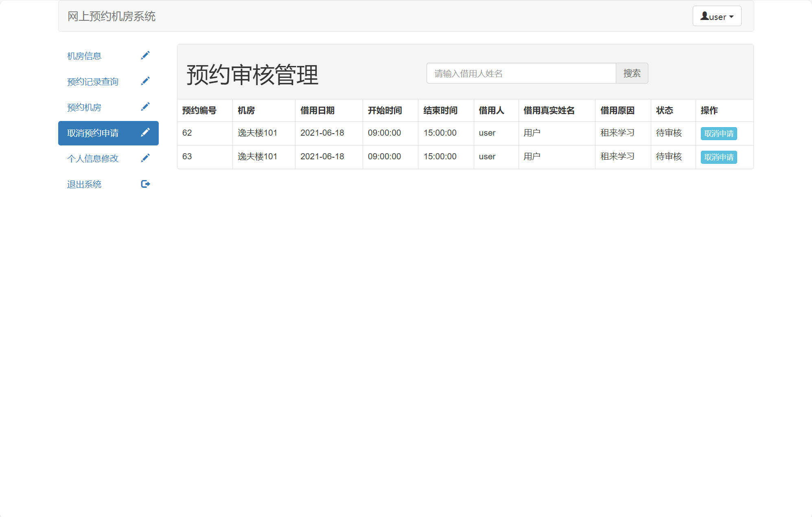Select the 机房信息 sidebar menu item

[84, 56]
